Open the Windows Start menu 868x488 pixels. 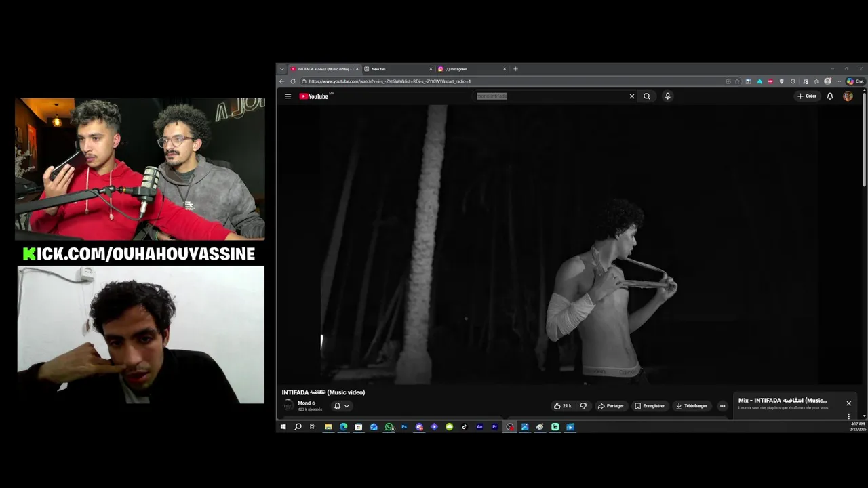point(283,427)
